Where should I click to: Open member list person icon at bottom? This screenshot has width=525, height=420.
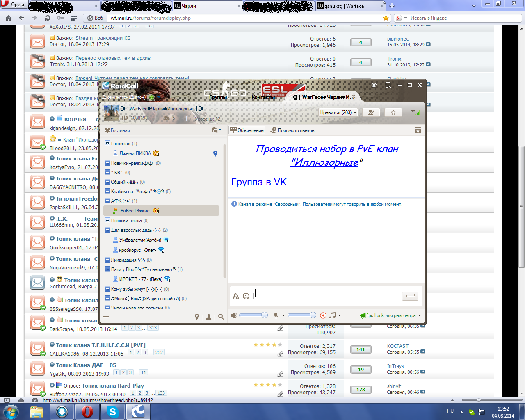[209, 317]
